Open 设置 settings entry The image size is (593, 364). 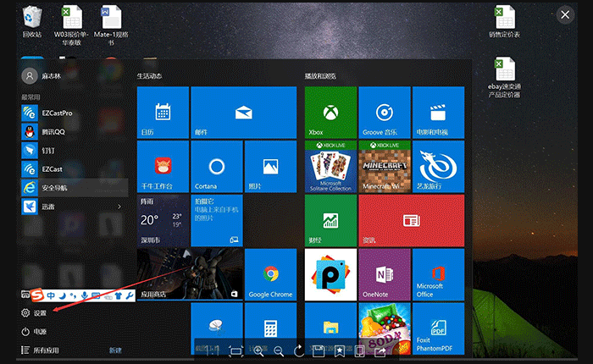click(39, 313)
